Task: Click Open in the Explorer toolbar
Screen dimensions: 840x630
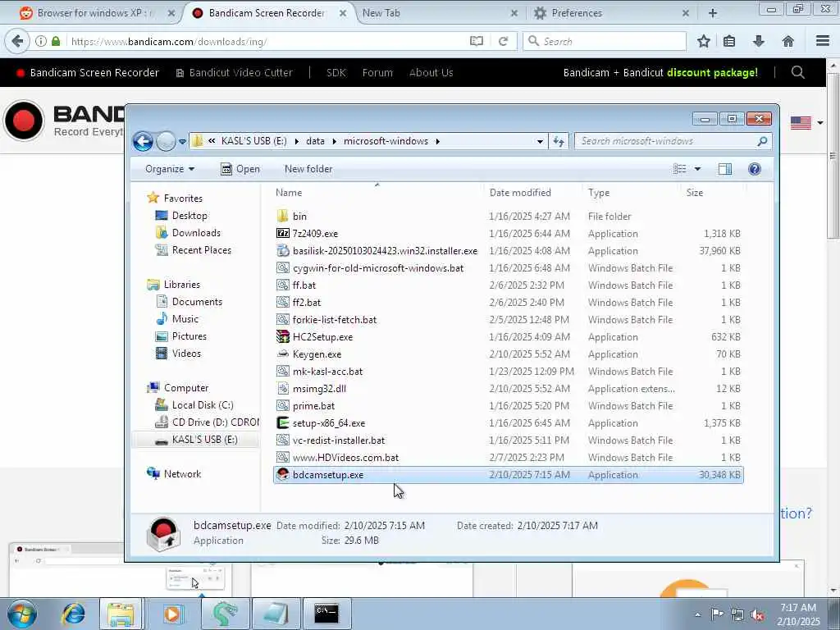Action: pyautogui.click(x=240, y=169)
